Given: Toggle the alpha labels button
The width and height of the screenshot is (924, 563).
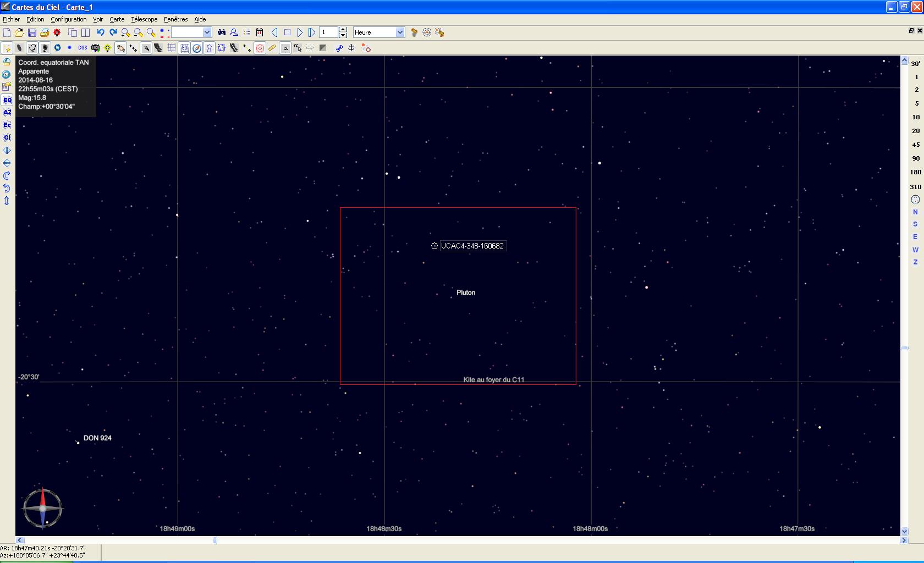Looking at the screenshot, I should click(285, 48).
